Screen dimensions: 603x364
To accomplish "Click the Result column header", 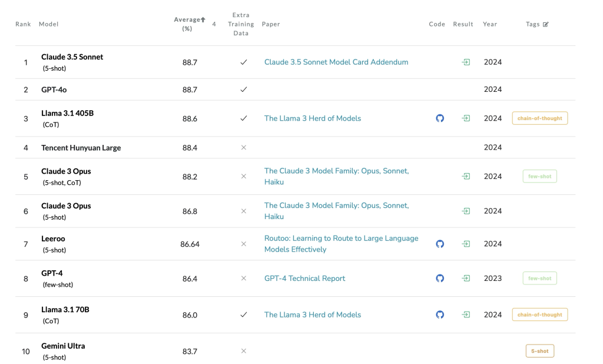I will 463,24.
